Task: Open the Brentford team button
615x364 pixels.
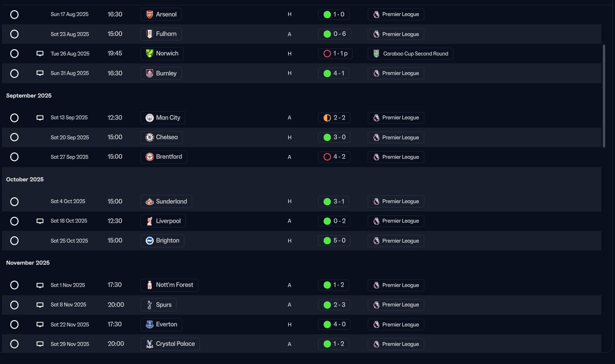Action: pyautogui.click(x=164, y=157)
